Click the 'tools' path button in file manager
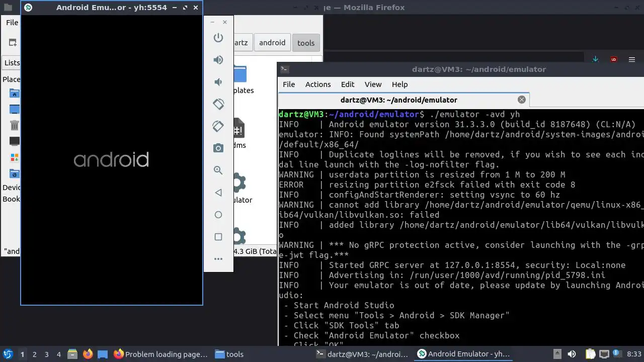 306,43
